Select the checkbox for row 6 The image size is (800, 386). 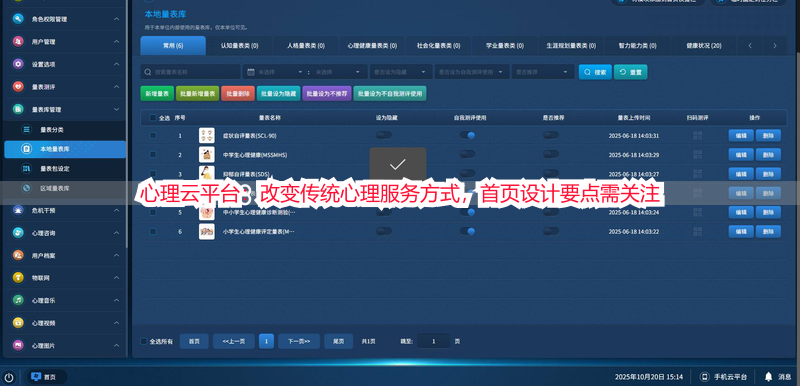click(153, 231)
